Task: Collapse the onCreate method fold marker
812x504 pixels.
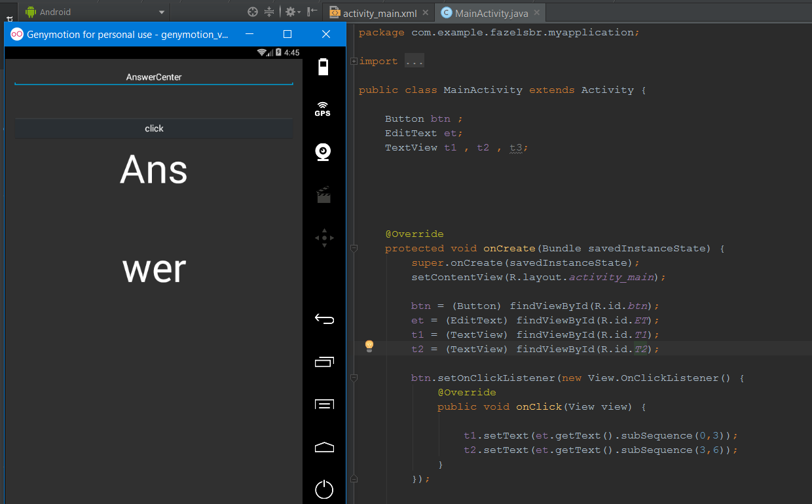Action: point(354,249)
